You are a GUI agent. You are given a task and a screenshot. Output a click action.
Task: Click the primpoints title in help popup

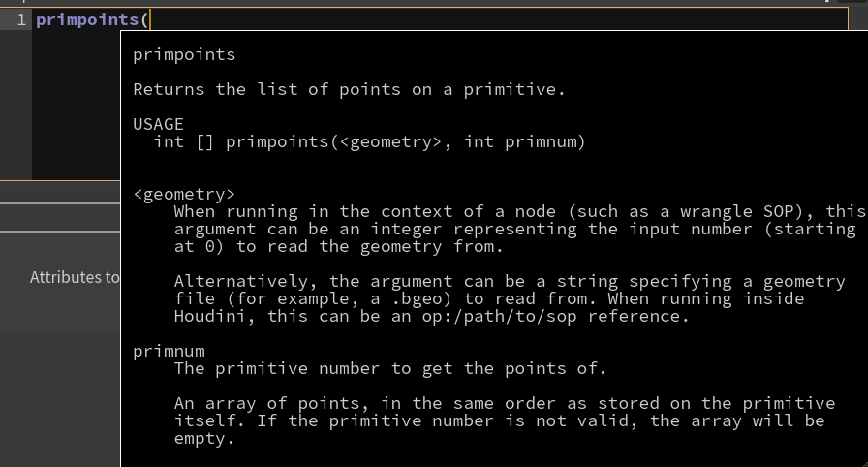(x=184, y=55)
